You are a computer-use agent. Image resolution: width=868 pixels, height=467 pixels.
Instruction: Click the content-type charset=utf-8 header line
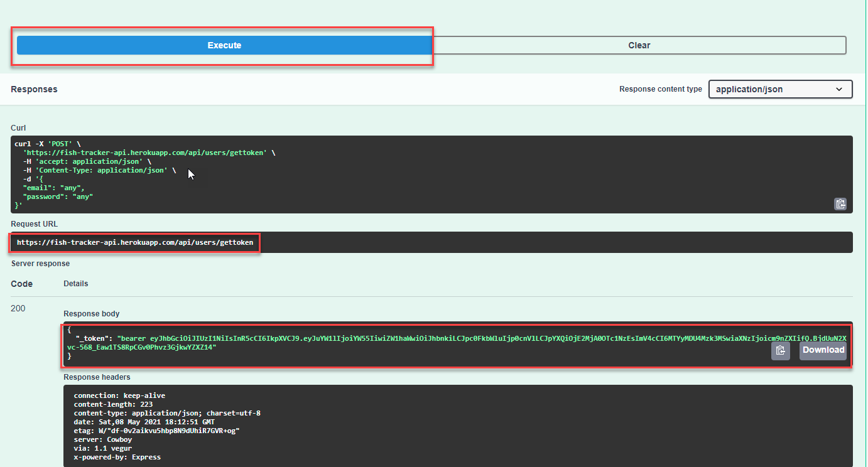point(167,413)
